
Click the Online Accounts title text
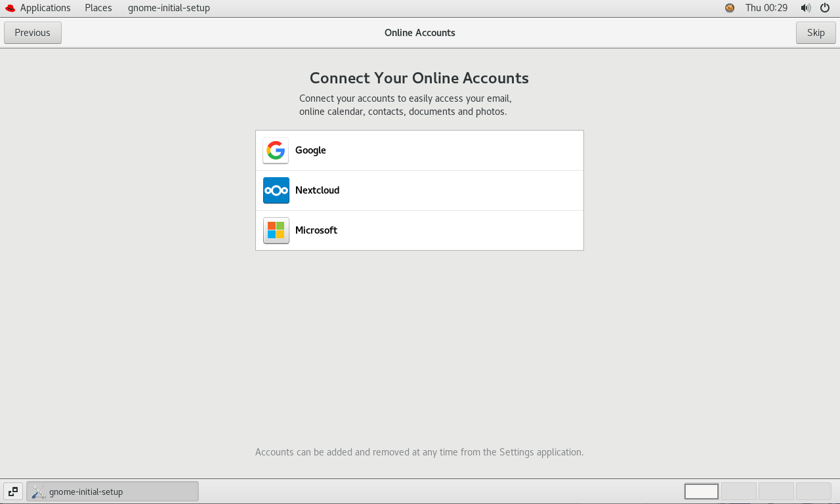420,33
